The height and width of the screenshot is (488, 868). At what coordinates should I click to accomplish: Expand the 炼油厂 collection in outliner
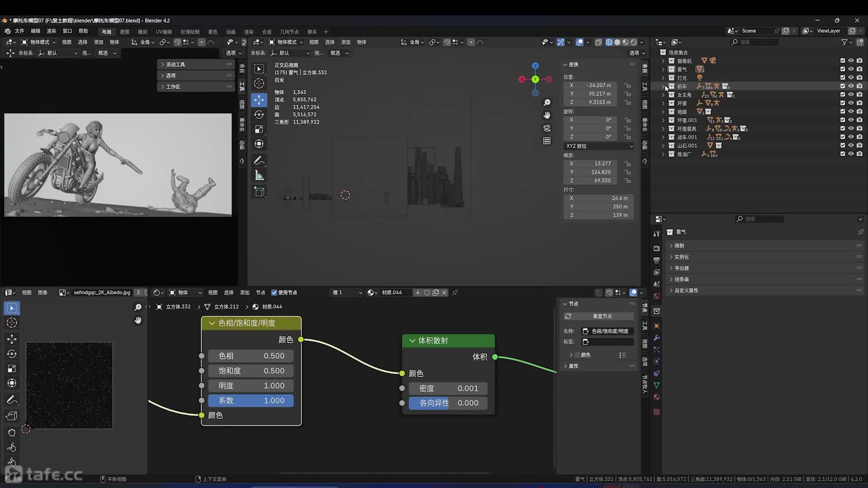pyautogui.click(x=663, y=154)
